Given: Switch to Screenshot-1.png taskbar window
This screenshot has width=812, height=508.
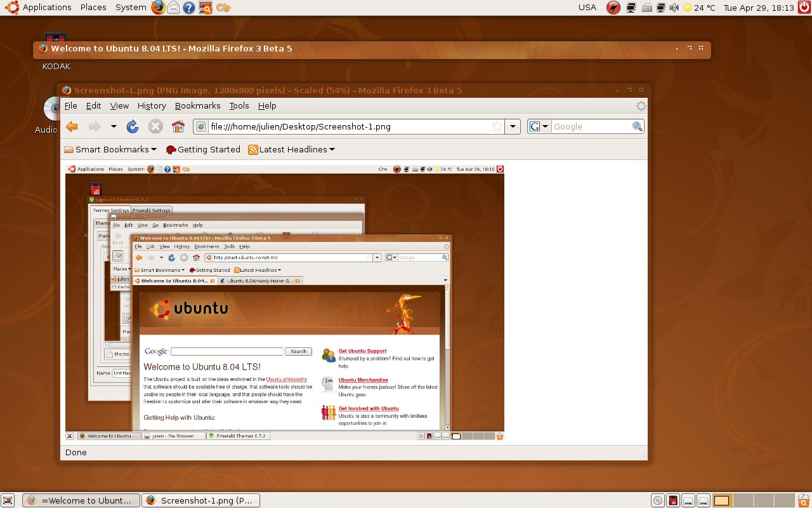Looking at the screenshot, I should pos(201,500).
